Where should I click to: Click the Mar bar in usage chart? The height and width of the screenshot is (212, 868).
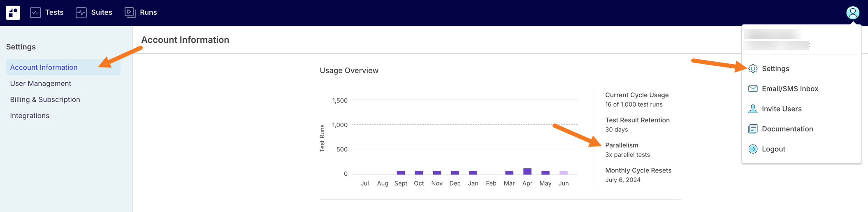point(509,172)
